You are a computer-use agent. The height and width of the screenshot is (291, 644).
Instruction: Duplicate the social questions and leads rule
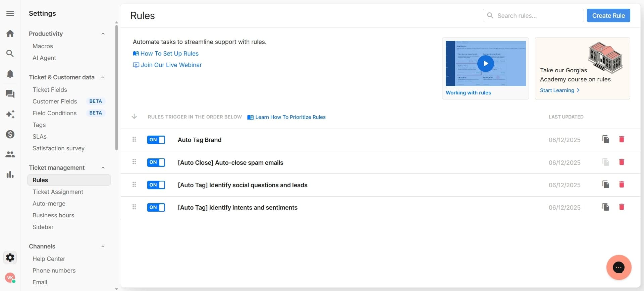(x=606, y=185)
